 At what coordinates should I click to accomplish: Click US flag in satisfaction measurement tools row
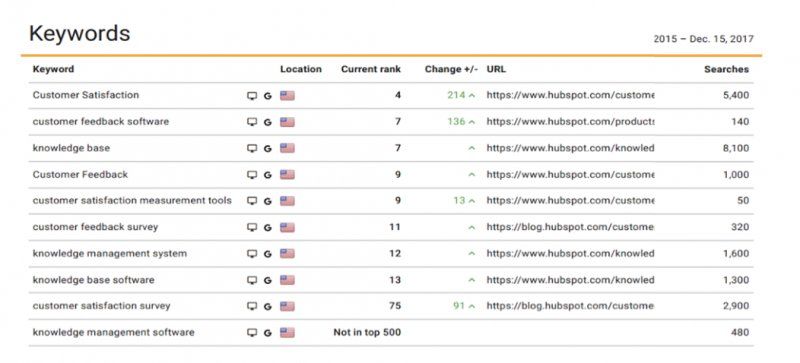click(287, 201)
